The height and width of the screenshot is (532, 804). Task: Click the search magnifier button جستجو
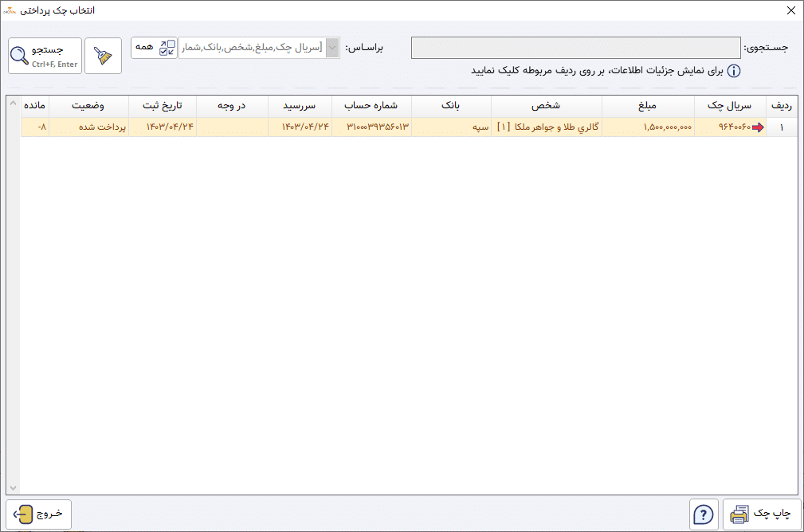45,56
